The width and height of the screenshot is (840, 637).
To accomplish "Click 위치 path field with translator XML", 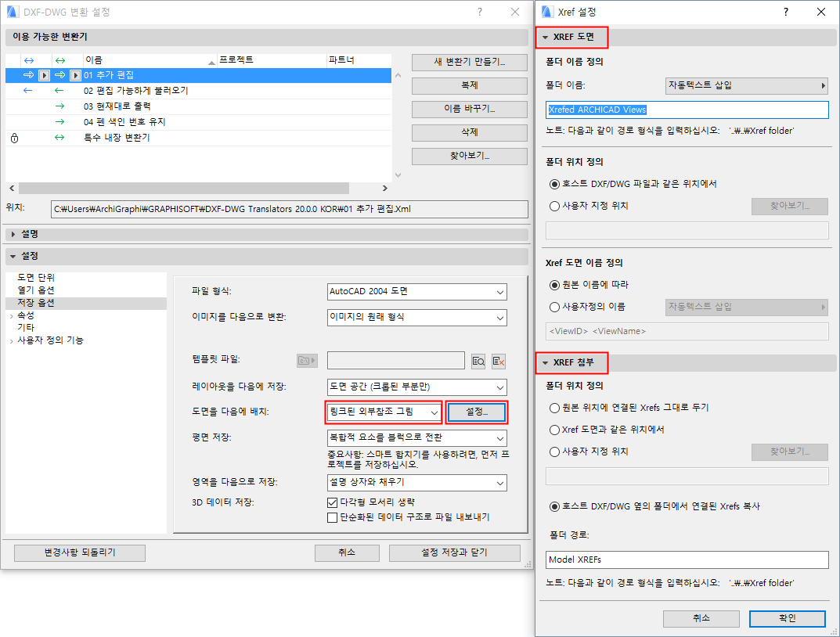I will coord(290,209).
